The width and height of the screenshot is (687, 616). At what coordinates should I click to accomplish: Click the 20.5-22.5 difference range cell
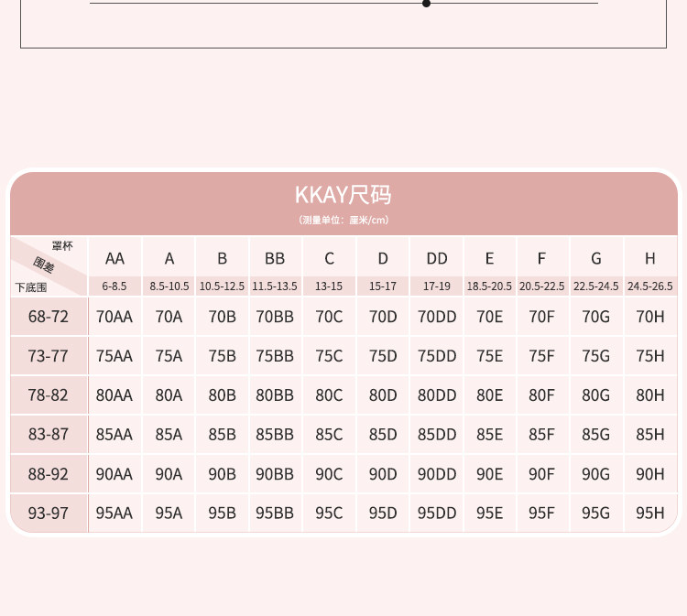click(541, 286)
